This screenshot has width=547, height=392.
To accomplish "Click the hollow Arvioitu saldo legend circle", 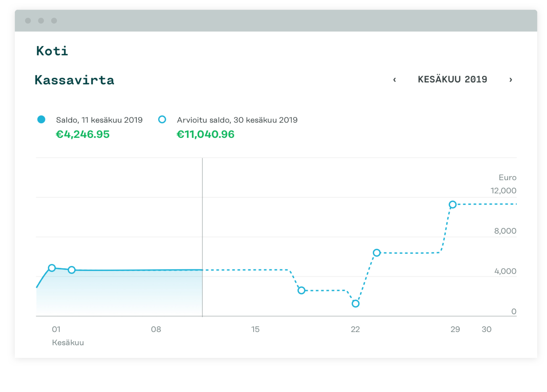I will coord(162,119).
